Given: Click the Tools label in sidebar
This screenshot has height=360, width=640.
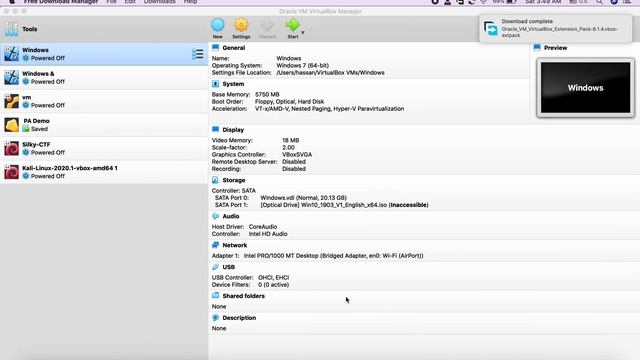Looking at the screenshot, I should 30,29.
